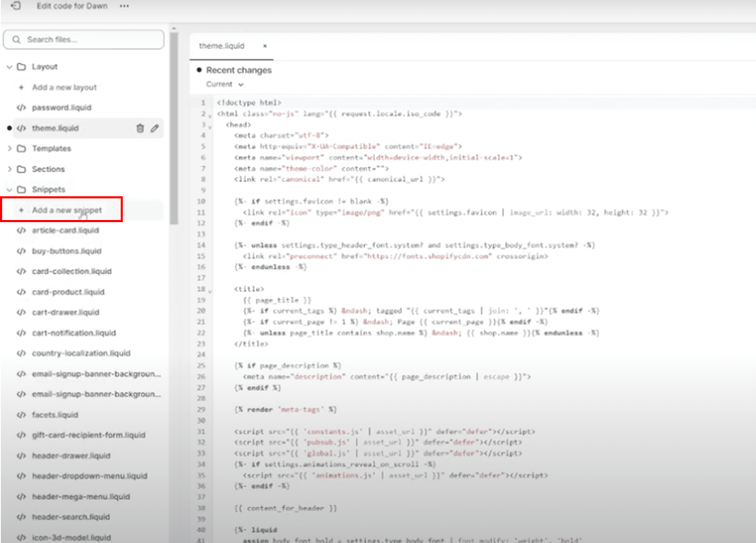Open cart-notification.liquid snippet
Screen dimensions: 756x543
(x=74, y=333)
